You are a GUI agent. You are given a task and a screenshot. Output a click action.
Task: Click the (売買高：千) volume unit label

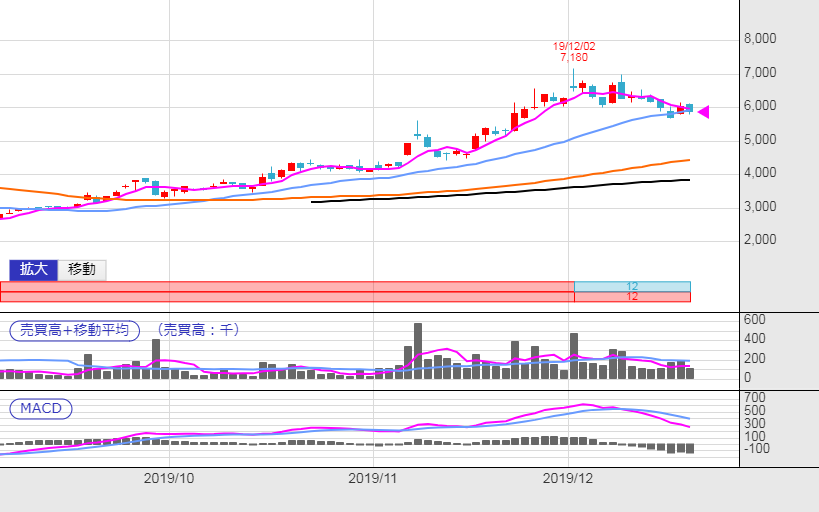click(198, 330)
